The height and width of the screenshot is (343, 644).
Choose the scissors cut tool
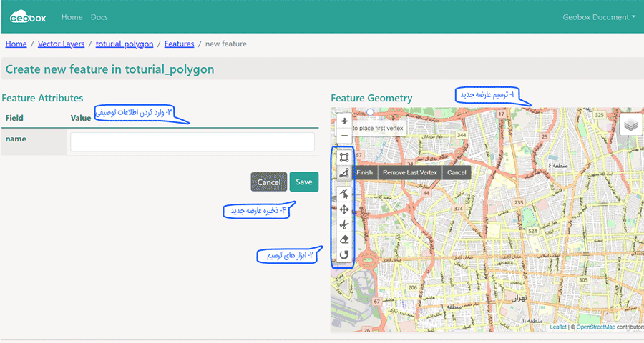coord(344,224)
